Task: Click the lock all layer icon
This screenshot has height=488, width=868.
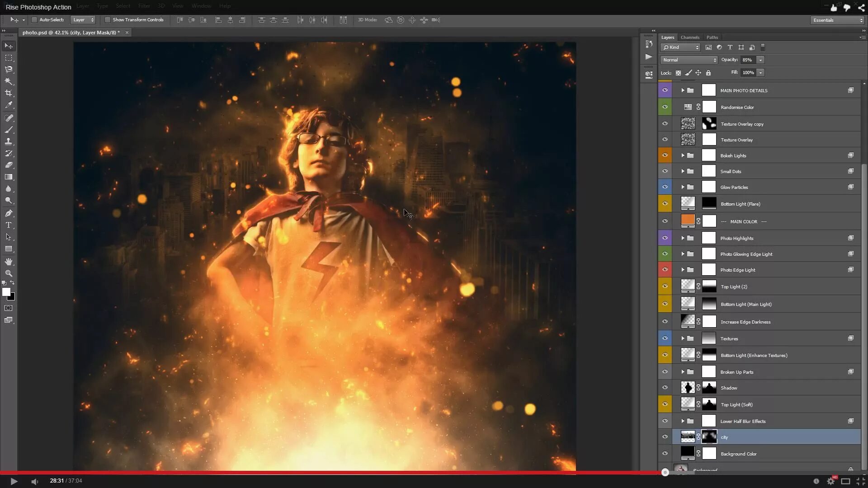Action: (708, 73)
